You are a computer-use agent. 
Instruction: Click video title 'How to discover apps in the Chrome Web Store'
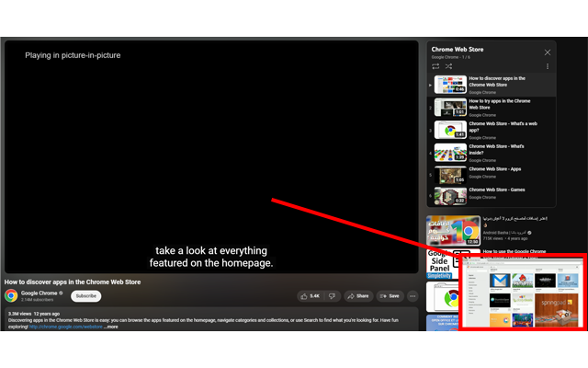click(x=73, y=282)
